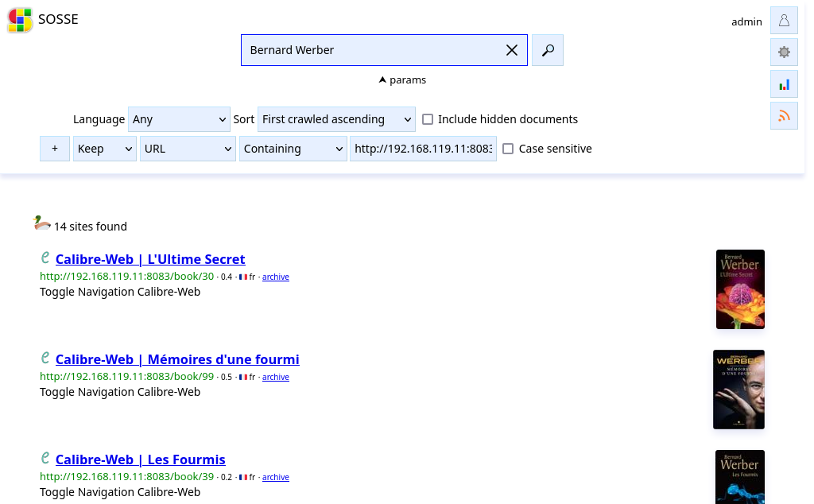
Task: Open Calibre-Web | Mémoires d'une fourmi result
Action: pyautogui.click(x=177, y=359)
